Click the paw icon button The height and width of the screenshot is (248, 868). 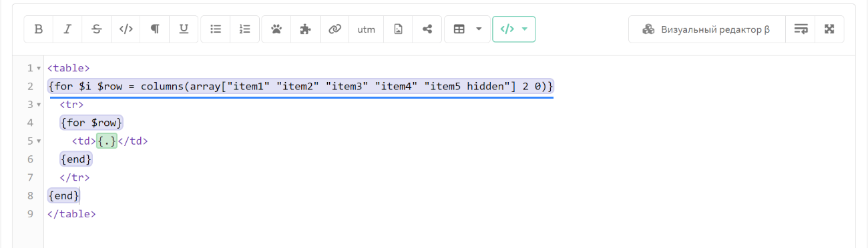pyautogui.click(x=276, y=29)
